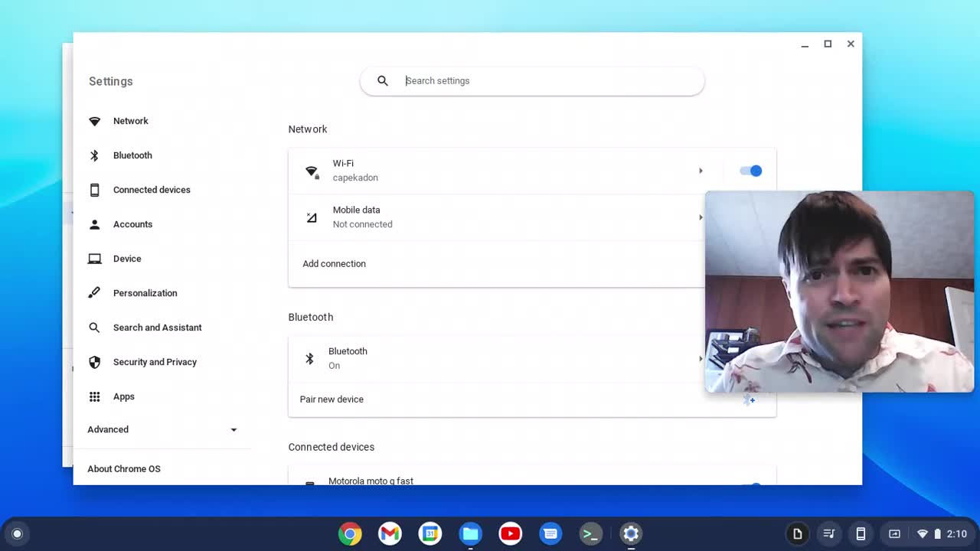Viewport: 980px width, 551px height.
Task: Click the Bluetooth icon in Bluetooth card
Action: click(x=309, y=358)
